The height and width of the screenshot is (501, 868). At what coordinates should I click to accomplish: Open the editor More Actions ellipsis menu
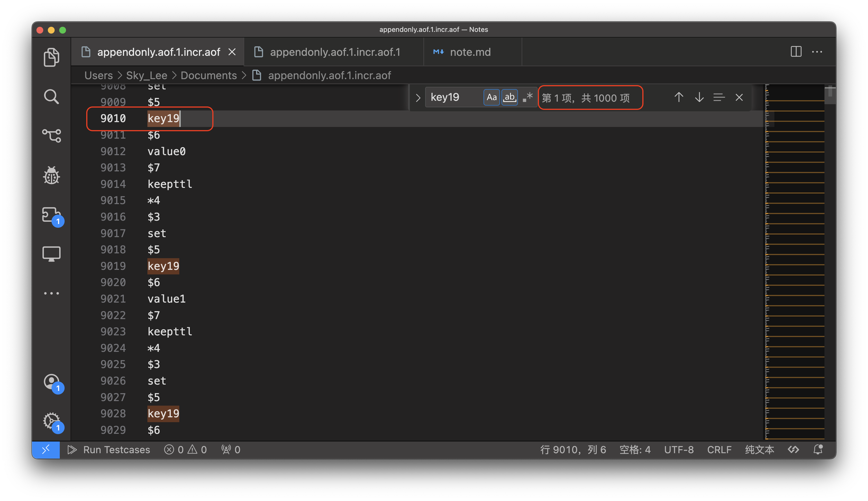pos(817,52)
